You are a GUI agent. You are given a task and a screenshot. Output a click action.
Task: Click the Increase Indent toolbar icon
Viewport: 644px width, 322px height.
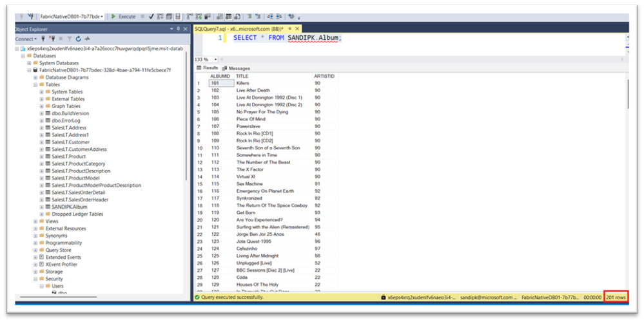pyautogui.click(x=278, y=17)
